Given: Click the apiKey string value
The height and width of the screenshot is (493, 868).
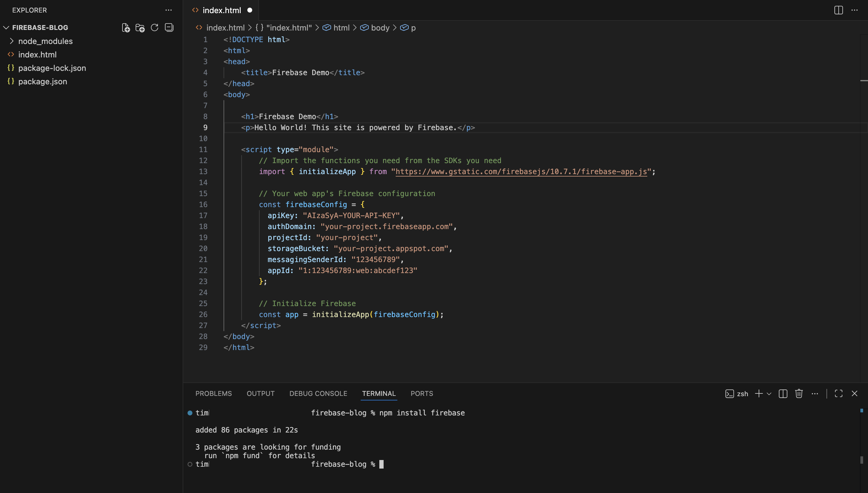Looking at the screenshot, I should (x=351, y=216).
